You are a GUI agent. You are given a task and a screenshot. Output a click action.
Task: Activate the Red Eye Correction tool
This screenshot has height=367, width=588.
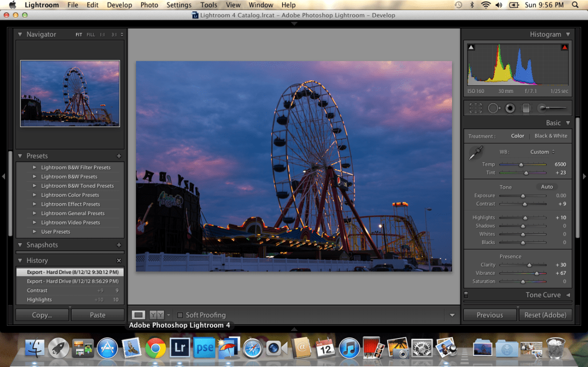510,108
